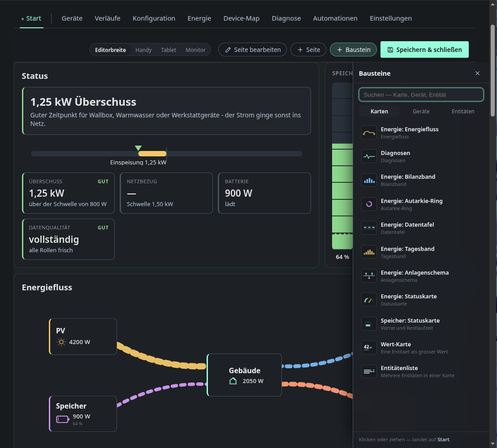
Task: Click the Energiefluss card heading
Action: coord(47,287)
